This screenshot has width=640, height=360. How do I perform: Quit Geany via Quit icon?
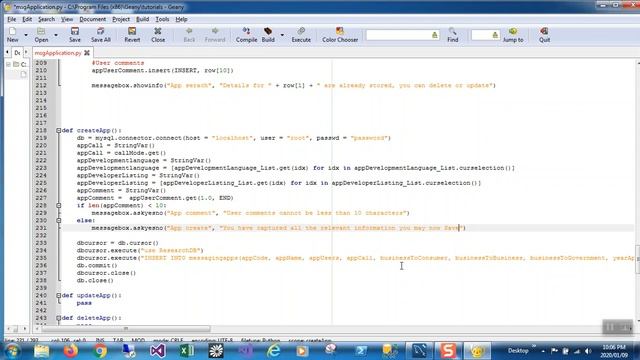pos(544,35)
